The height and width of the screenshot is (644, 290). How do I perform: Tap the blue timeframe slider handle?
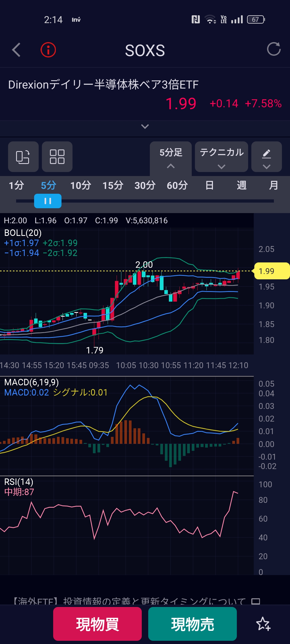tap(48, 201)
